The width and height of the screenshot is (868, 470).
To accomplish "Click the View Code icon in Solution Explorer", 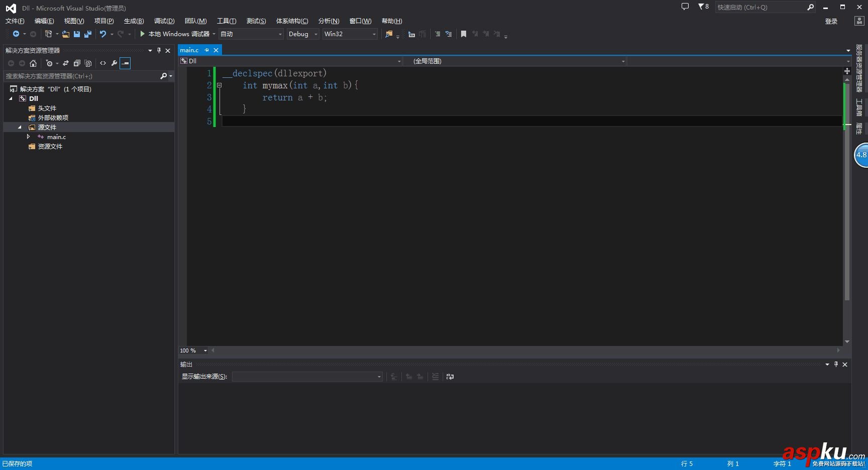I will tap(103, 63).
